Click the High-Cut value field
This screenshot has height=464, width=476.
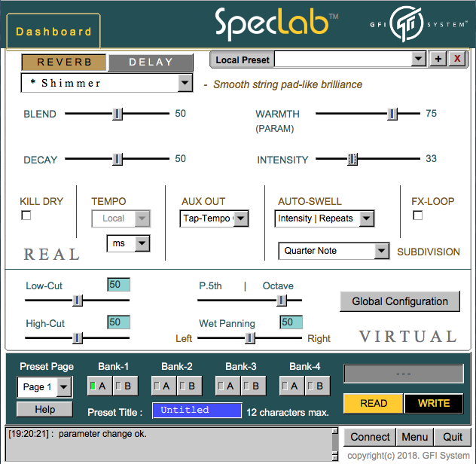(119, 322)
